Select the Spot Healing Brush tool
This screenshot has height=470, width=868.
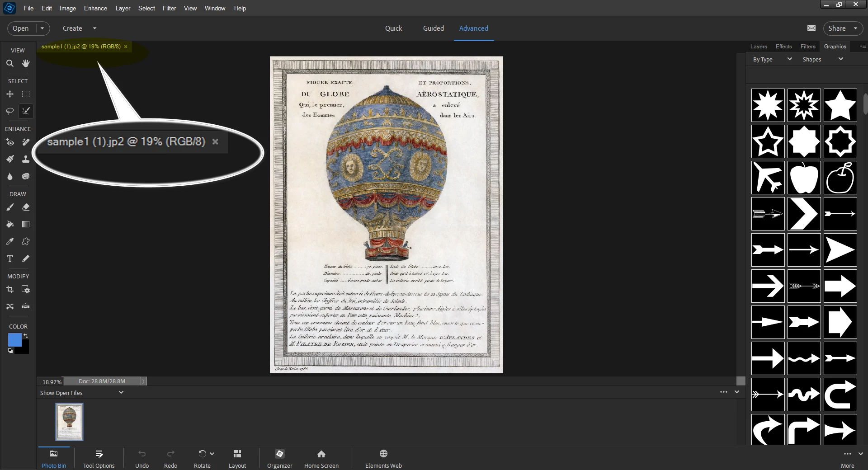(26, 142)
